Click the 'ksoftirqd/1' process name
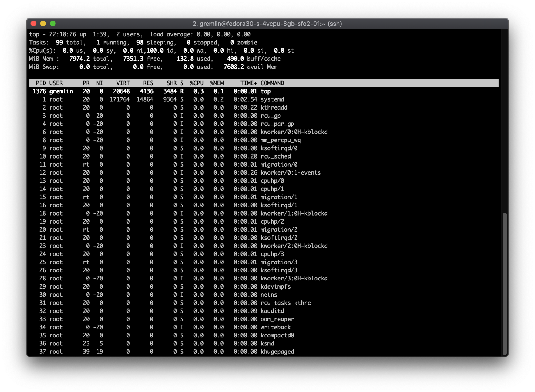This screenshot has height=392, width=535. (279, 205)
